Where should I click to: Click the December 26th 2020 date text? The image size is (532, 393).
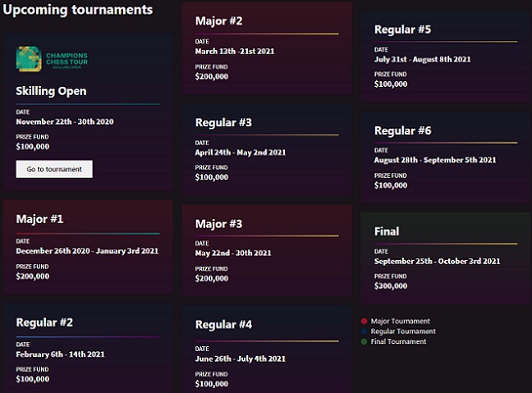click(x=53, y=251)
